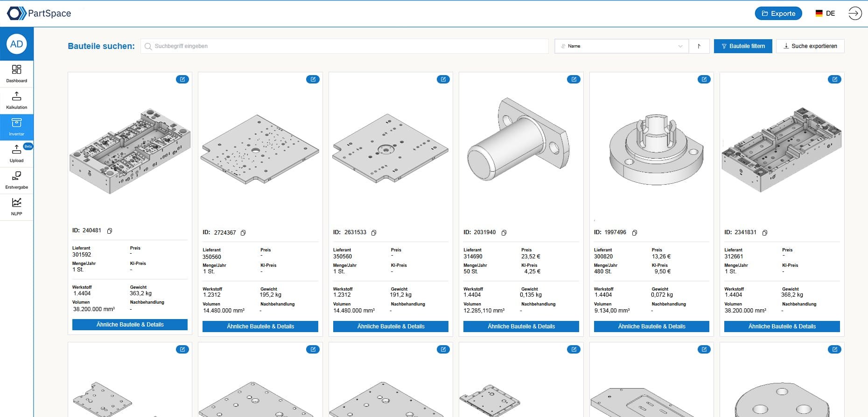Viewport: 868px width, 417px height.
Task: Open Ähnliche Bauteile & Details for ID 240481
Action: [x=130, y=325]
